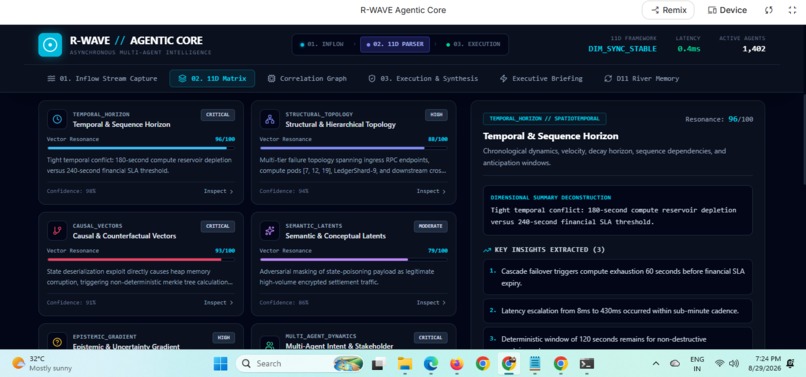Image resolution: width=806 pixels, height=377 pixels.
Task: Select the 02. 11D PARSER pipeline step
Action: 395,44
